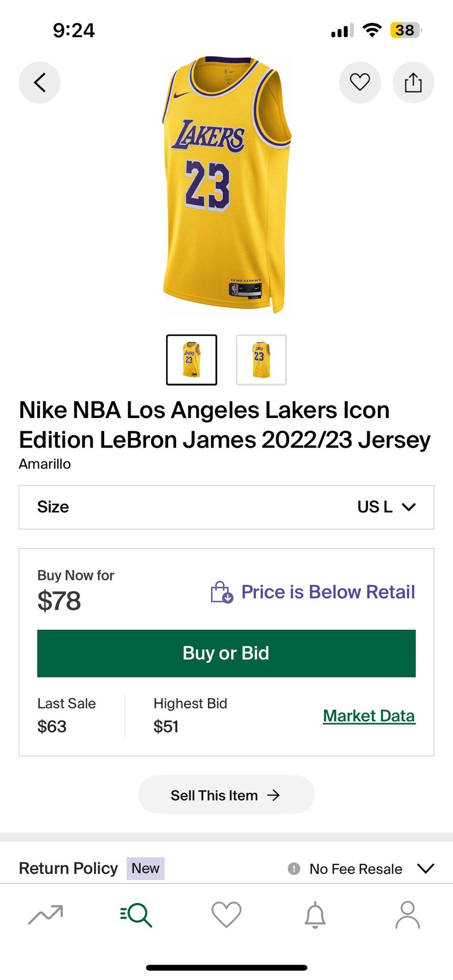The image size is (453, 980).
Task: Open the search tab in bottom bar
Action: 136,914
